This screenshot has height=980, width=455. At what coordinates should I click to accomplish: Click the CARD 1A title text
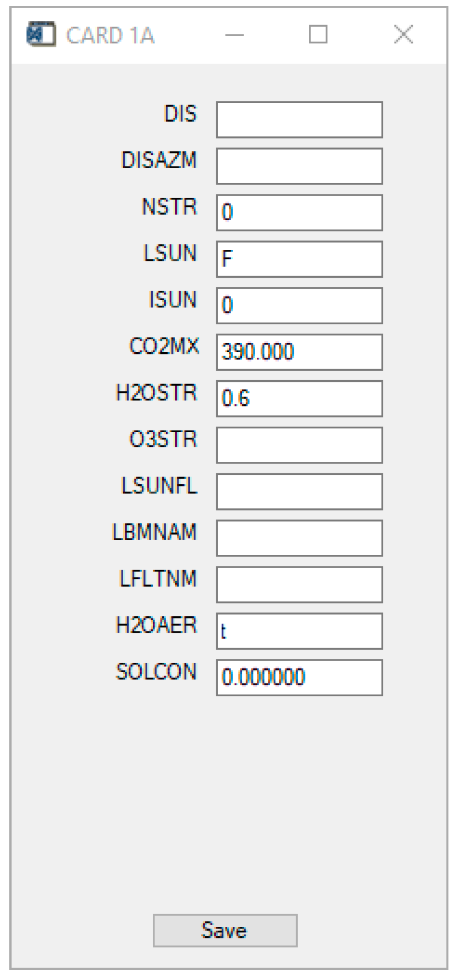click(x=110, y=36)
